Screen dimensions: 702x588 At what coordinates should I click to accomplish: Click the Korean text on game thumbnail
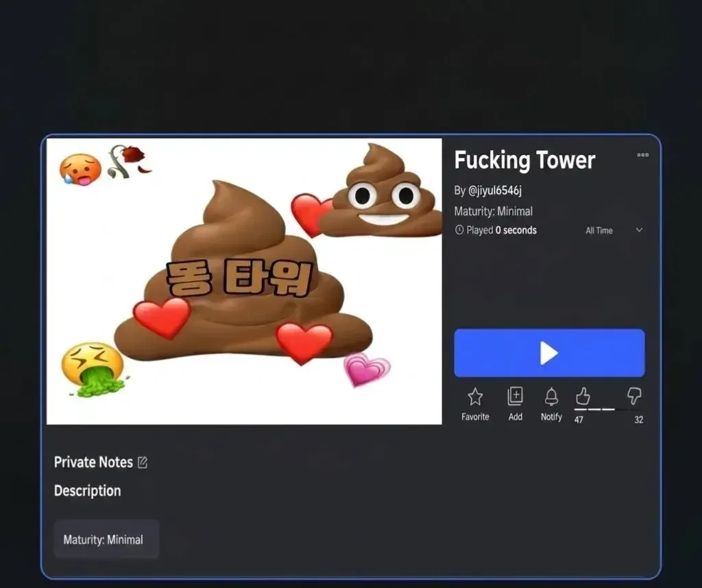click(x=239, y=279)
